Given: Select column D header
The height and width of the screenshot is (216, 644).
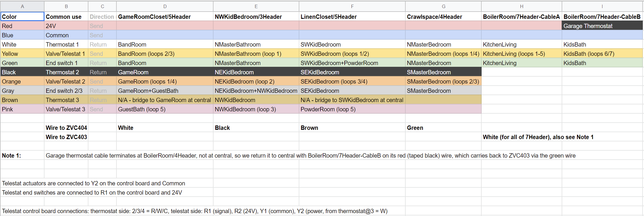Looking at the screenshot, I should click(x=165, y=6).
